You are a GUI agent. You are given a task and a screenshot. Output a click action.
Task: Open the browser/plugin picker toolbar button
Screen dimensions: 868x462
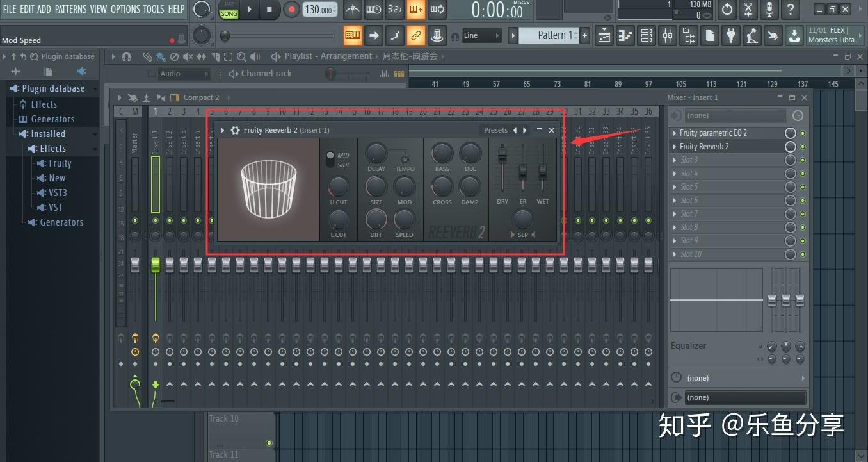click(x=689, y=36)
